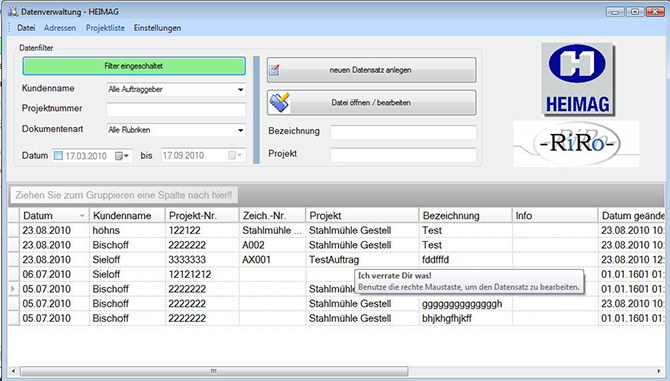Maximize the Datenverwaltung window

click(635, 12)
